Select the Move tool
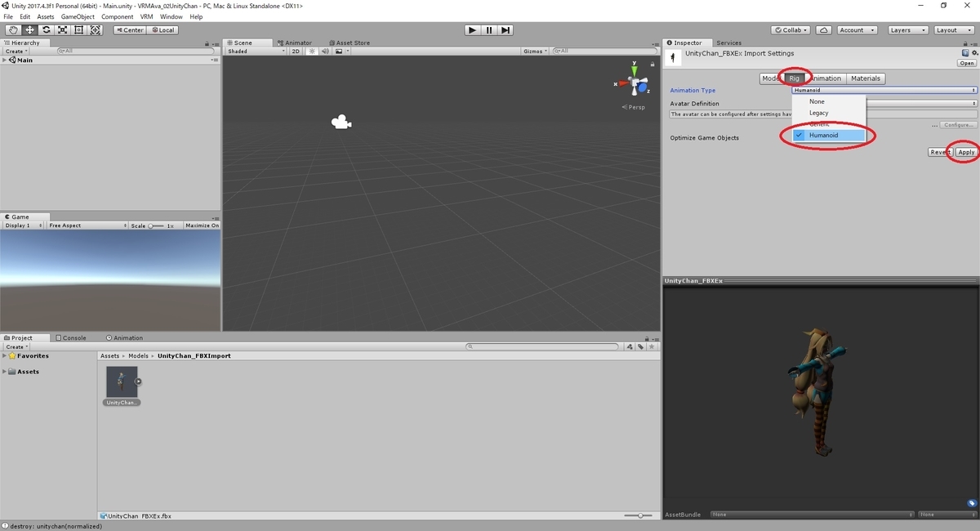 (x=29, y=30)
